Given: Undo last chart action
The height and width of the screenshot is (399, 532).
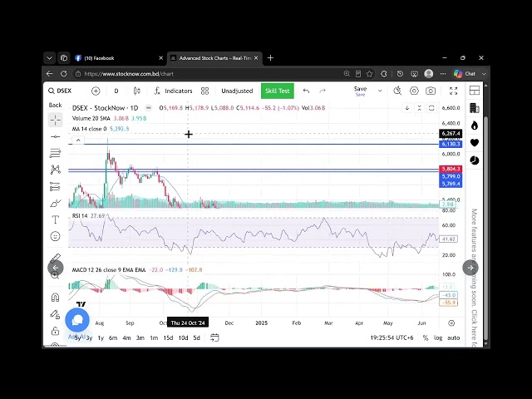Looking at the screenshot, I should (x=306, y=91).
